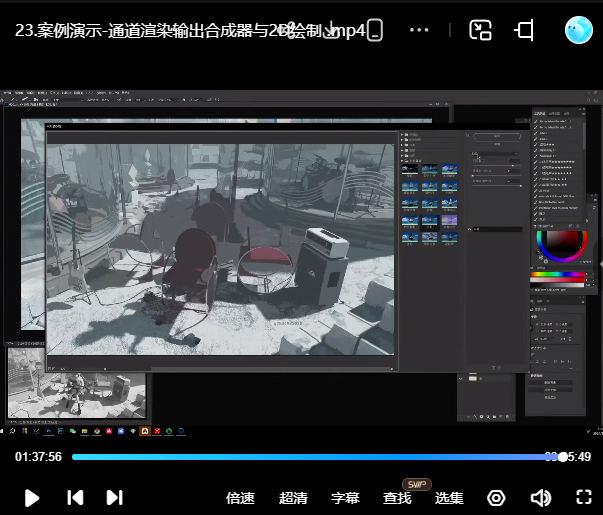
Task: Open the user avatar profile
Action: click(579, 30)
